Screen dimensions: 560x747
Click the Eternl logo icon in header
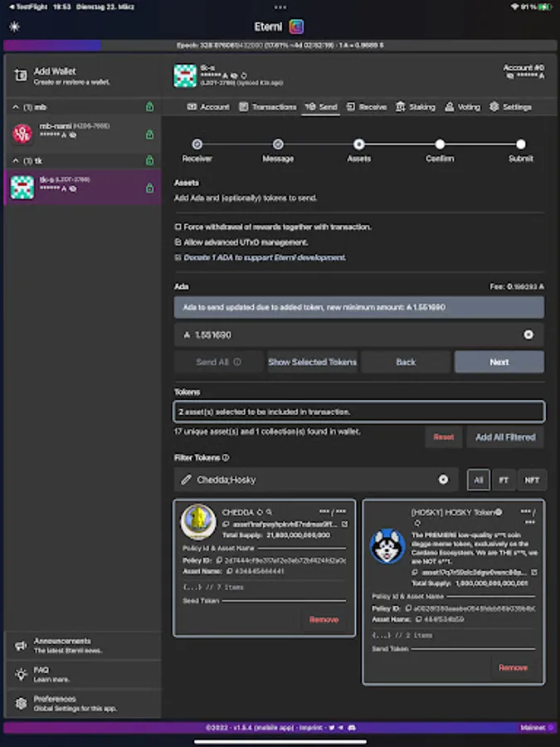[x=296, y=27]
